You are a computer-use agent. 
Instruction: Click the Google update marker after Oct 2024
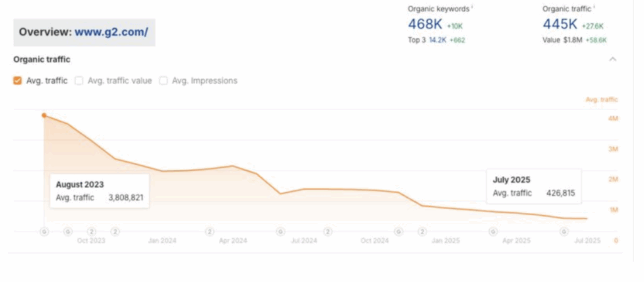(398, 232)
